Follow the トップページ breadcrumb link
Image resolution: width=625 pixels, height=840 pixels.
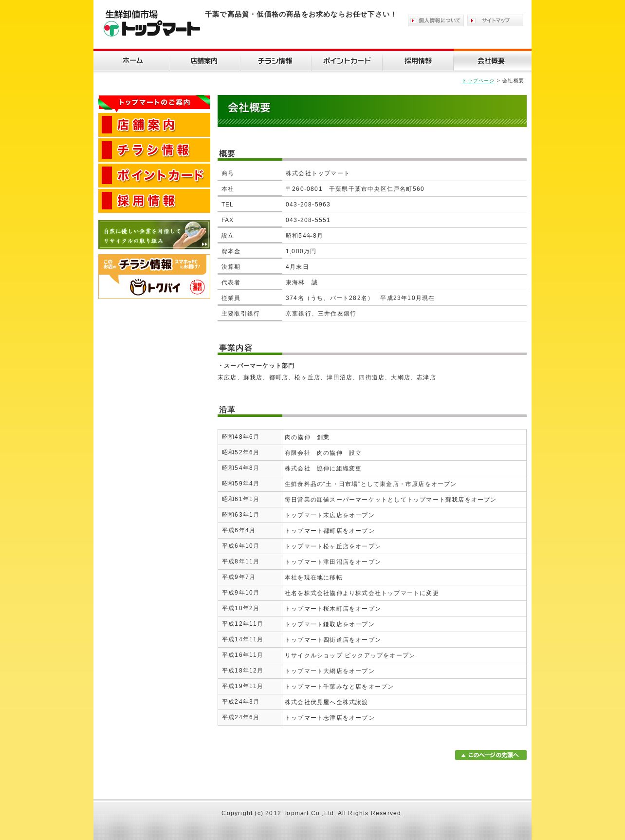click(478, 81)
